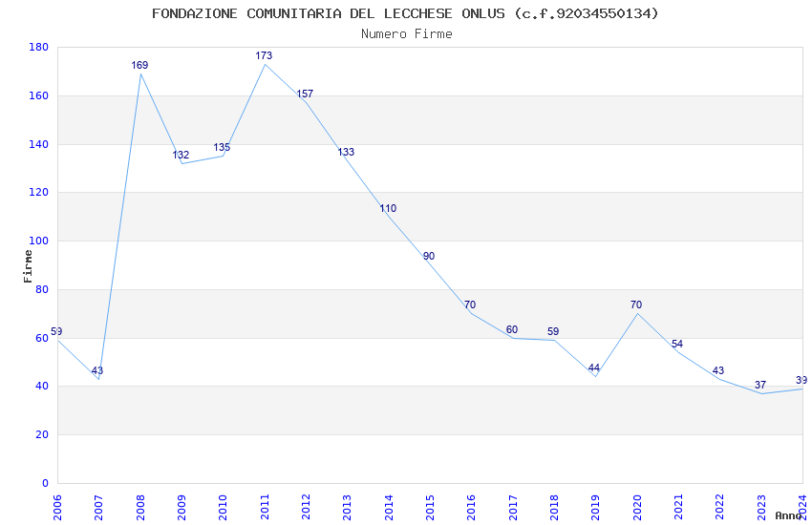This screenshot has width=812, height=525.
Task: Click the data label 43 at 2007
Action: tap(97, 371)
